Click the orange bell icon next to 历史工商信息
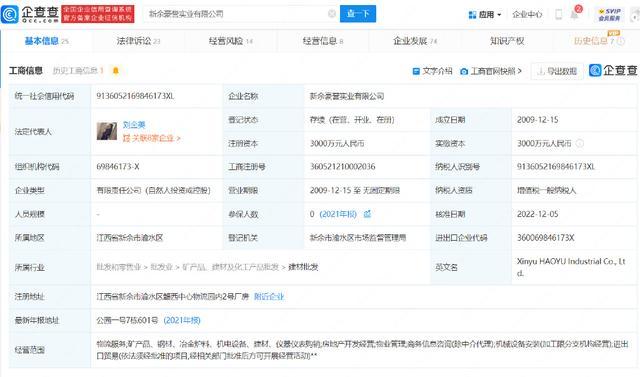Viewport: 640px width, 377px height. pos(116,71)
